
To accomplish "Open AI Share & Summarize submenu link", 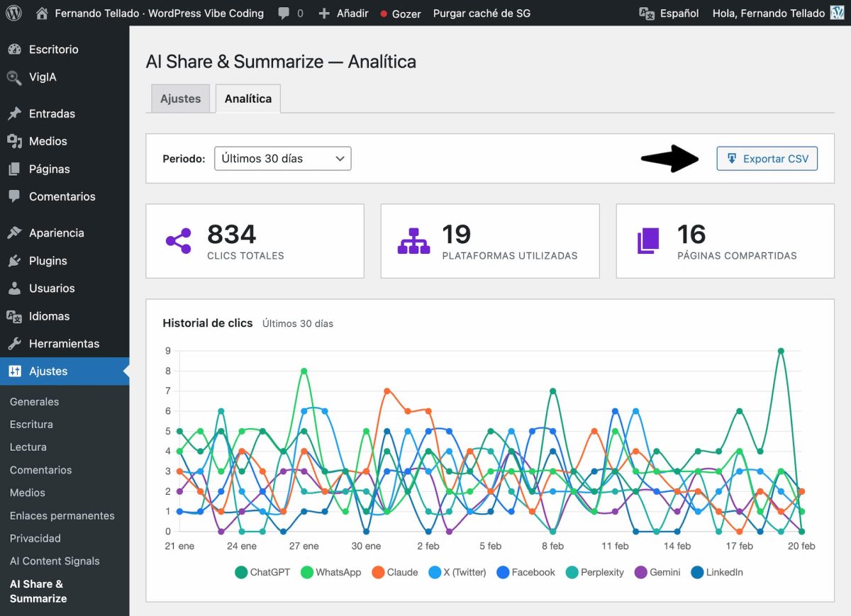I will [38, 591].
